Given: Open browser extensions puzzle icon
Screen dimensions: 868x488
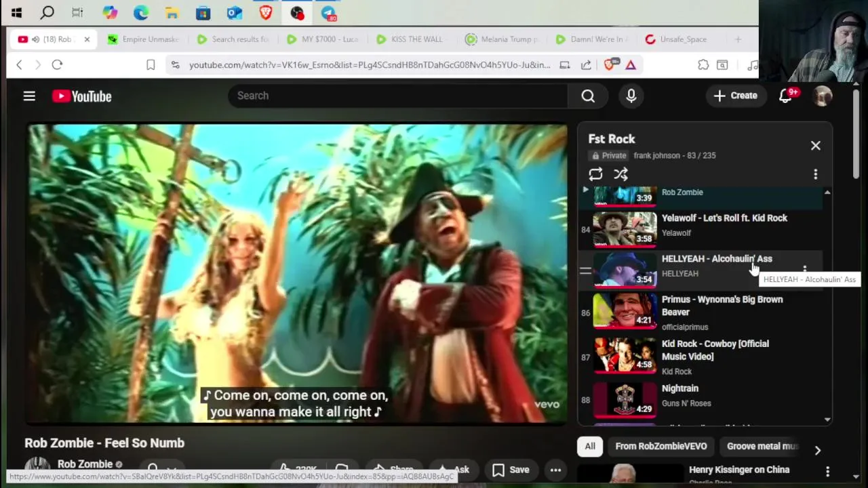Looking at the screenshot, I should 703,65.
